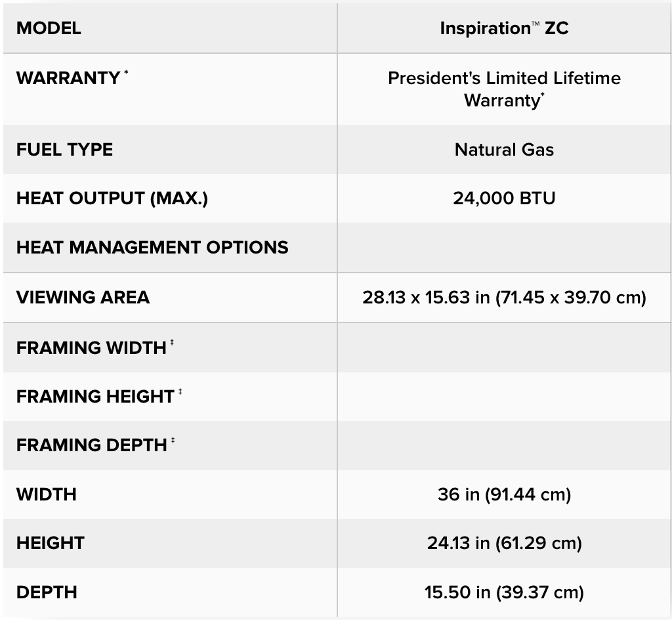Click the FUEL TYPE label
672x620 pixels.
click(64, 150)
